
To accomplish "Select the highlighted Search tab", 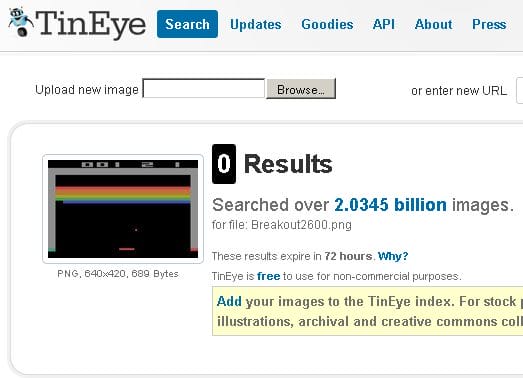I will tap(187, 24).
